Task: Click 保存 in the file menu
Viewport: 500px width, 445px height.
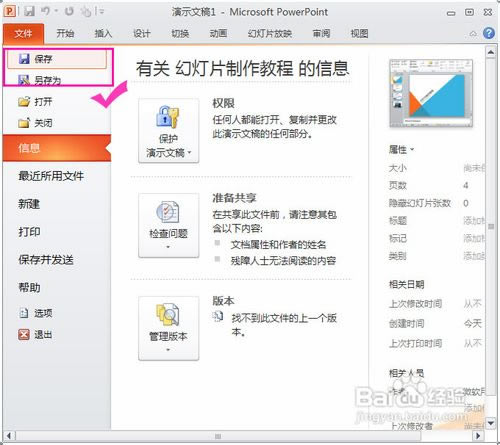Action: point(57,60)
